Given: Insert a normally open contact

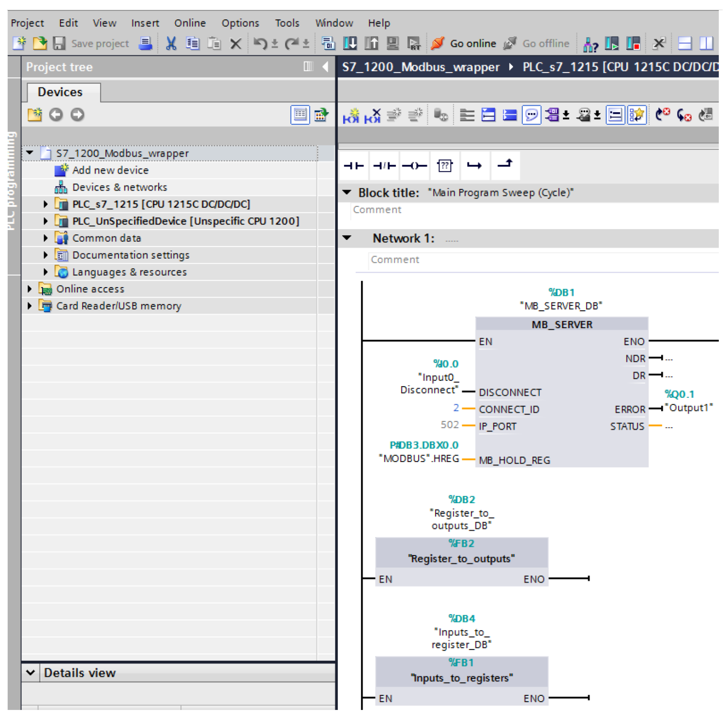Looking at the screenshot, I should click(x=353, y=165).
